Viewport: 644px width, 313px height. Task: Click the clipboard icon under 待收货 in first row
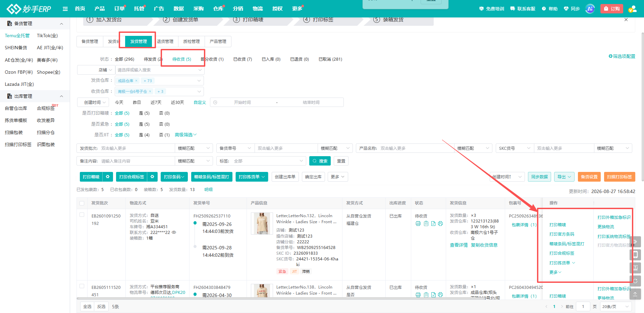pos(426,224)
